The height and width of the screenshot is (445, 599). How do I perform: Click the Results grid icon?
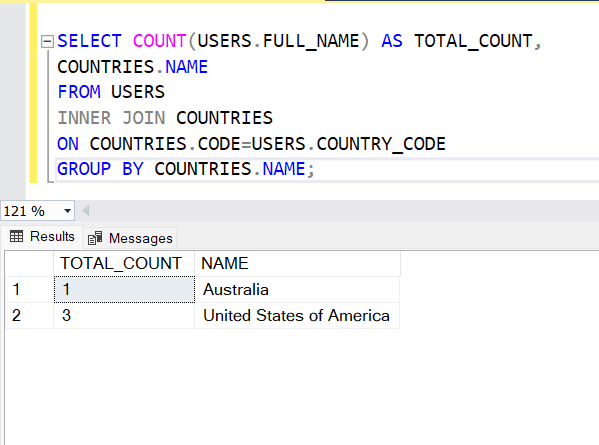(x=16, y=236)
